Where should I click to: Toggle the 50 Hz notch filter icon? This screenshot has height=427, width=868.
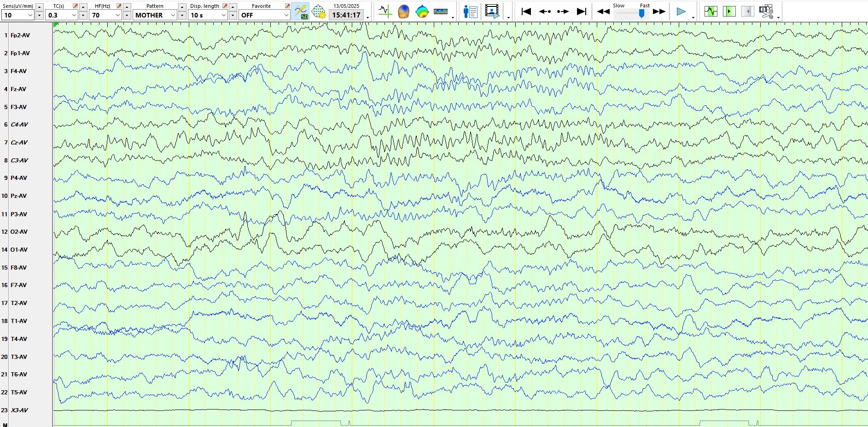pos(301,12)
